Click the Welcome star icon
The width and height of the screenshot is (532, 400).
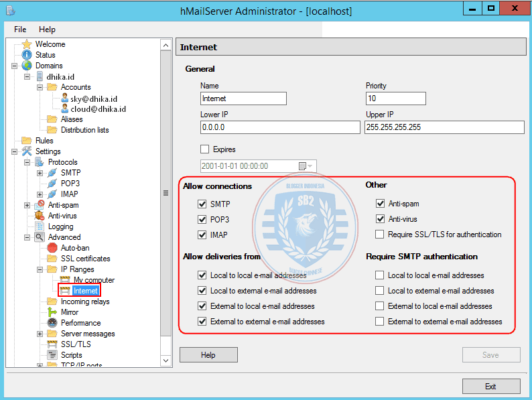click(x=27, y=44)
